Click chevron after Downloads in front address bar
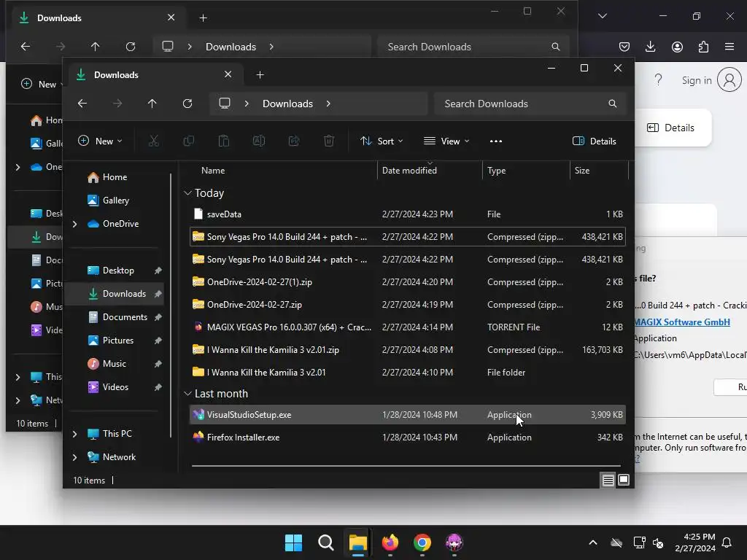This screenshot has height=560, width=747. tap(328, 104)
